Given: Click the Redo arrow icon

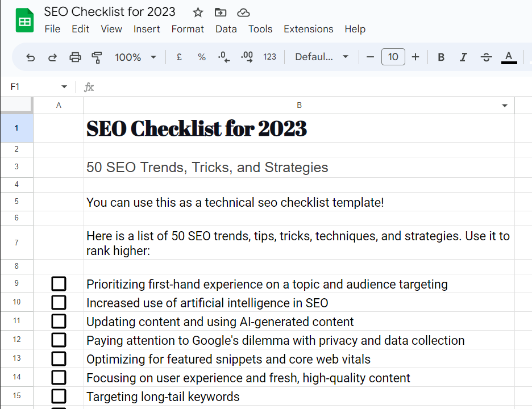Looking at the screenshot, I should pyautogui.click(x=52, y=57).
